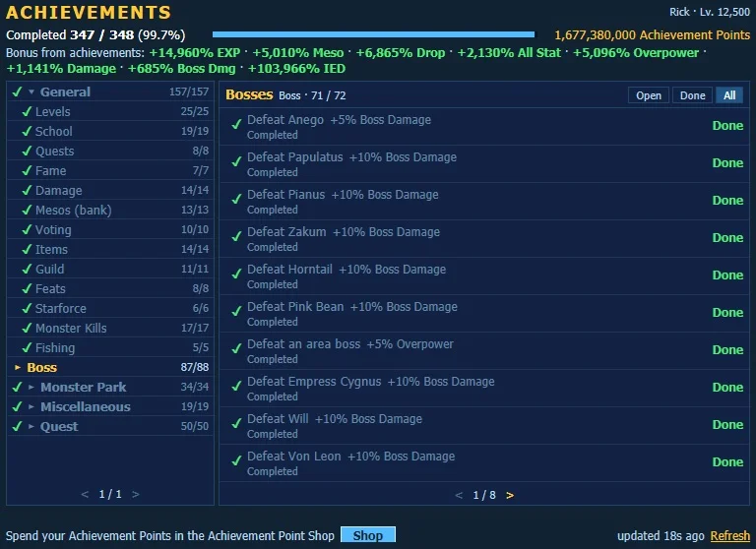Click the Refresh link
Screen dimensions: 756x549
pyautogui.click(x=730, y=536)
